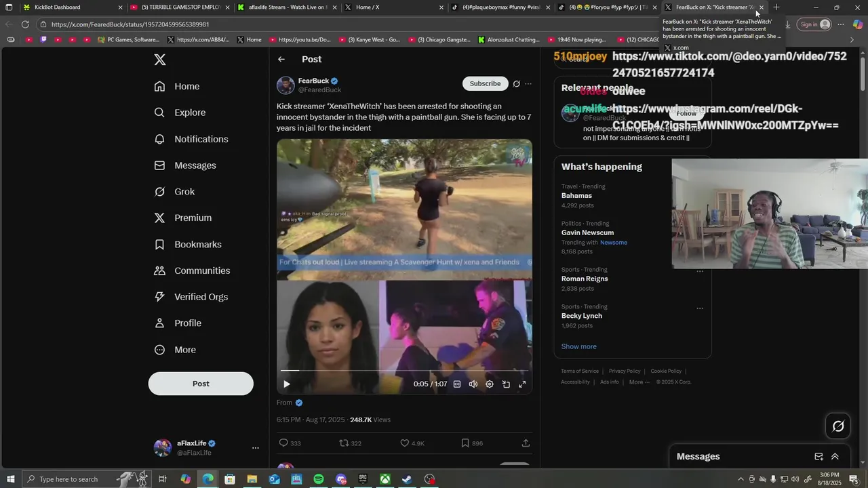
Task: Open Explore in the X sidebar
Action: click(180, 113)
